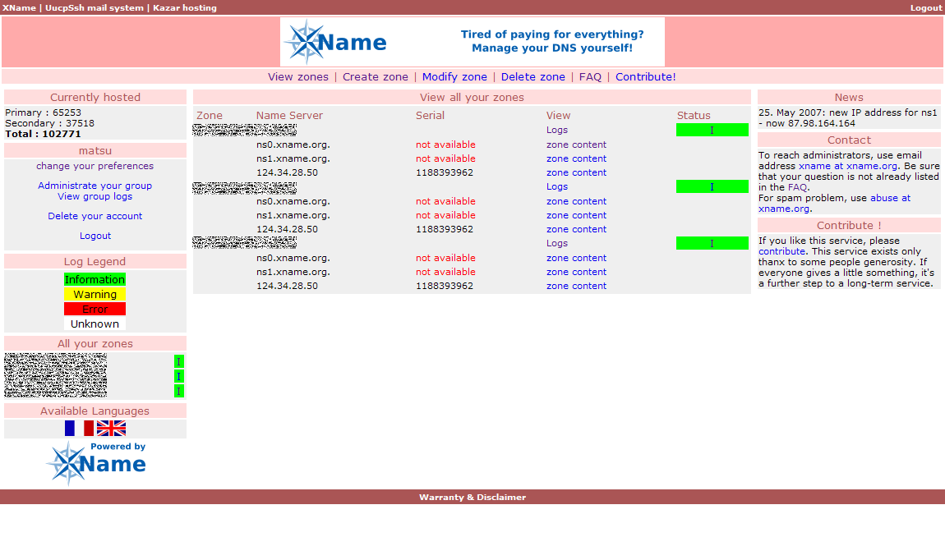The image size is (945, 560).
Task: Open Logs for the second zone
Action: [557, 186]
